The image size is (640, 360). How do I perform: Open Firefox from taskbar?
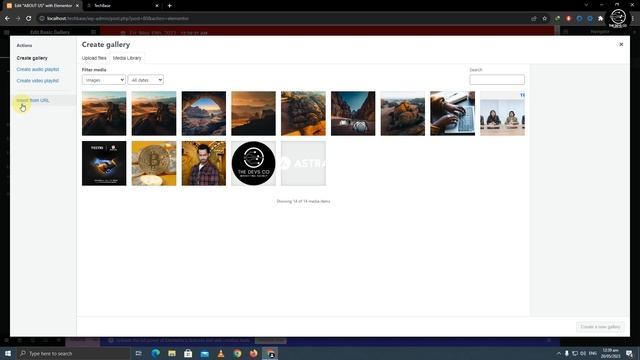[253, 353]
